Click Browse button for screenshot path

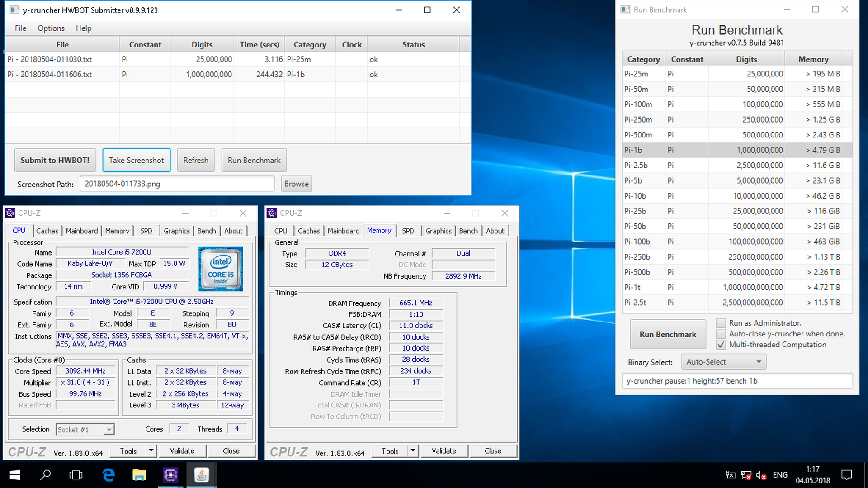297,184
